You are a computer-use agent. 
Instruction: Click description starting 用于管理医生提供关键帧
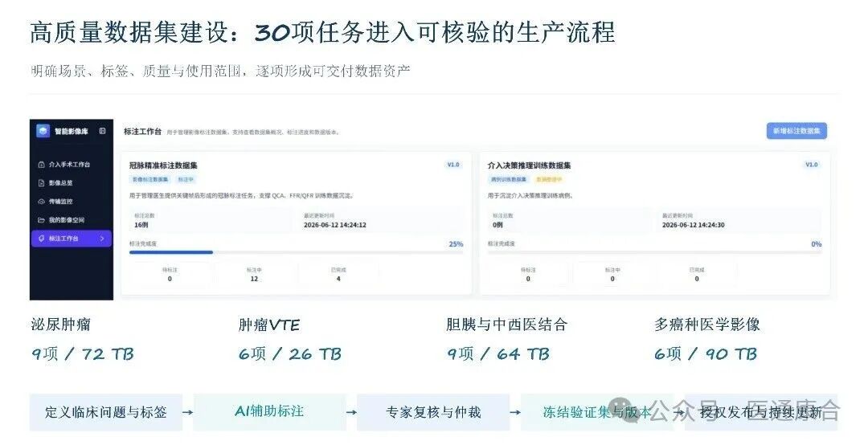point(241,196)
